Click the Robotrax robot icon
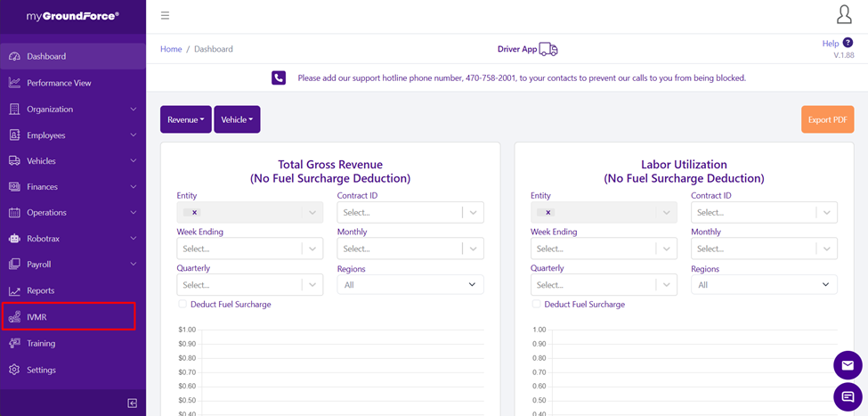The width and height of the screenshot is (868, 416). 14,239
